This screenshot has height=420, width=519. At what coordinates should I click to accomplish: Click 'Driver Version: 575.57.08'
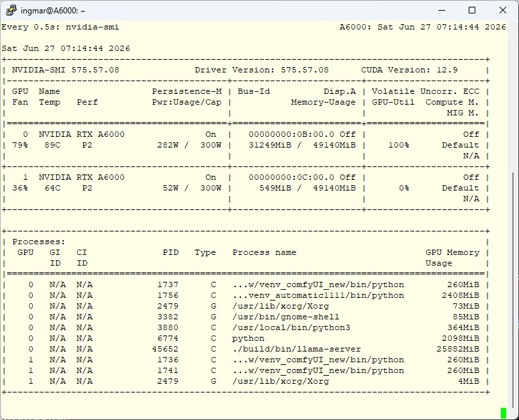point(261,70)
